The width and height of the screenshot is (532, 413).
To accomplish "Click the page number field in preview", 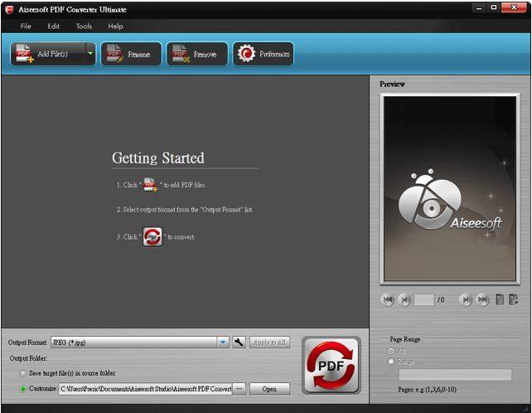I will pos(424,299).
